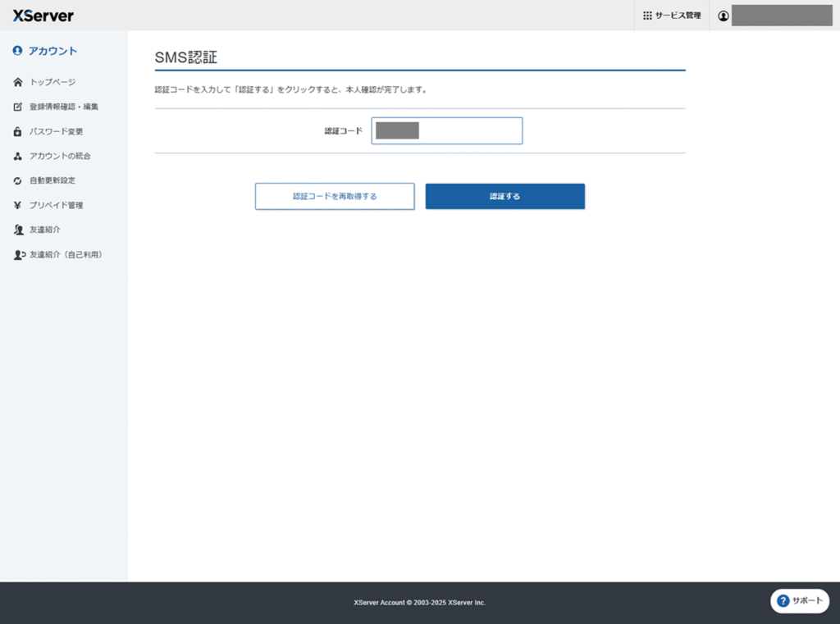Screen dimensions: 840x624
Task: Click the XServer logo
Action: 43,16
